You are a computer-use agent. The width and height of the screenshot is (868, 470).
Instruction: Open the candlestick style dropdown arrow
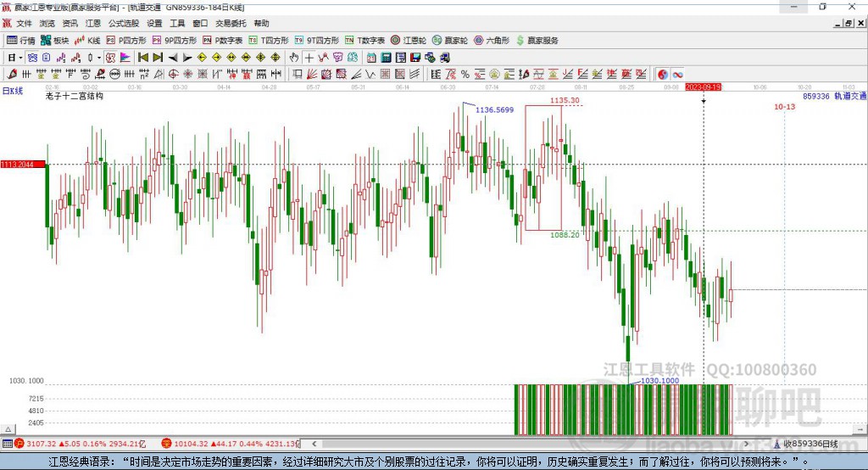click(99, 58)
